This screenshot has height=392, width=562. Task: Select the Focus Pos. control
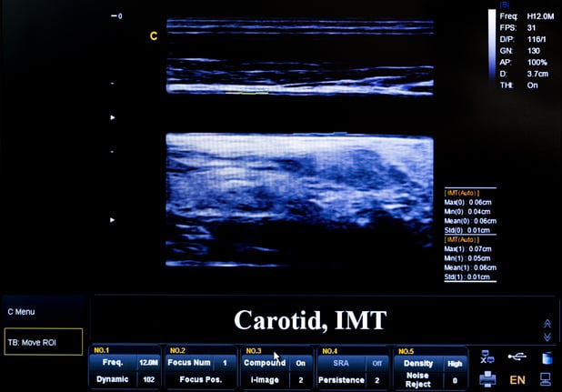click(201, 380)
